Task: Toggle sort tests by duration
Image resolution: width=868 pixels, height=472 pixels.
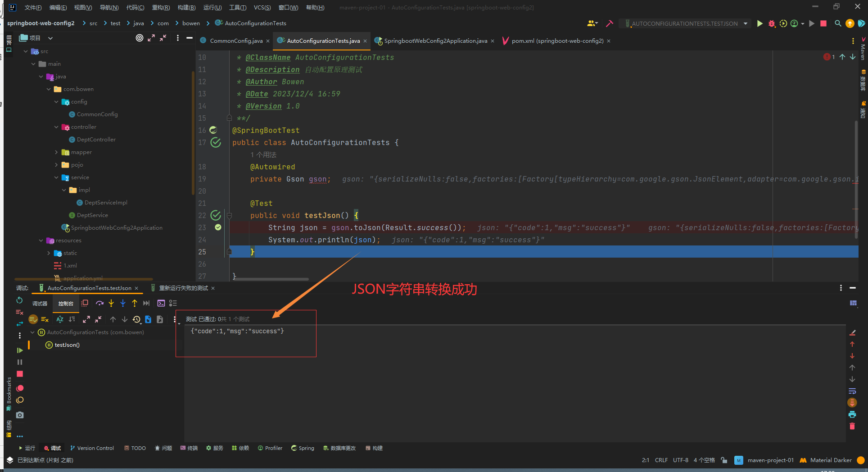Action: 72,319
